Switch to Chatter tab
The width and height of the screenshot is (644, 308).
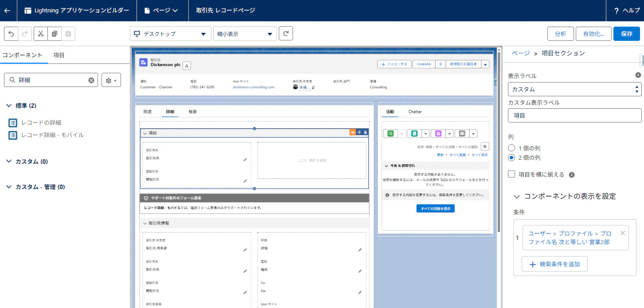point(415,111)
